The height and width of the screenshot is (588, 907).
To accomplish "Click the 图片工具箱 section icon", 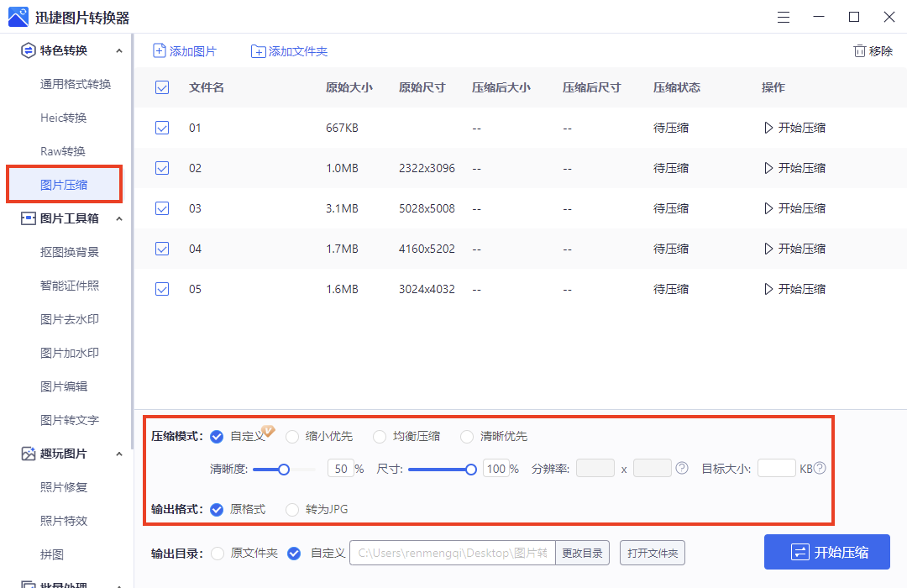I will coord(28,218).
